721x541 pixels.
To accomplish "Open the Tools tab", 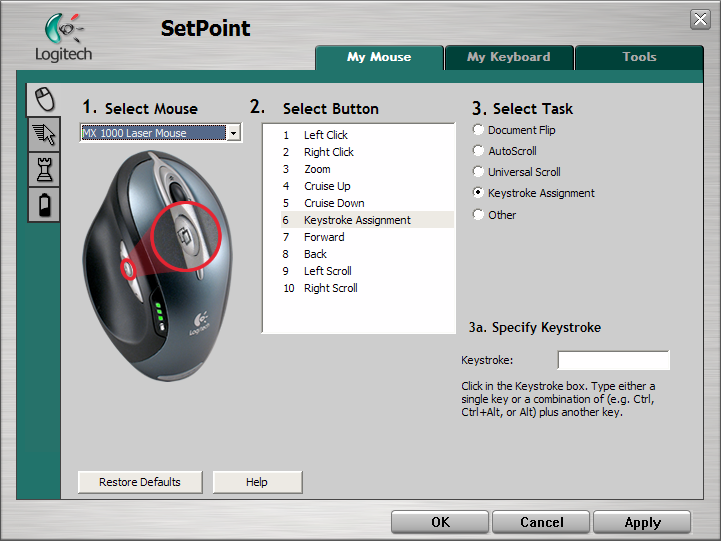I will pyautogui.click(x=639, y=57).
